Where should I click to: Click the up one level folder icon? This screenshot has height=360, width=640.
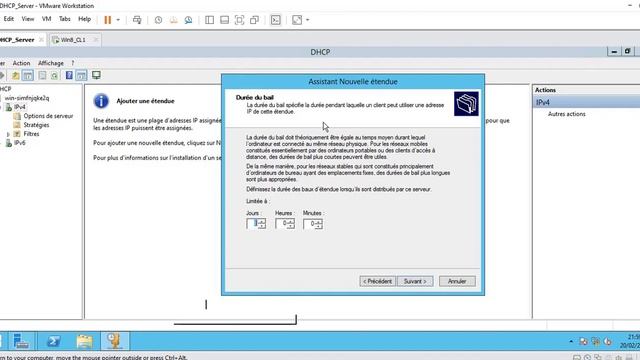[x=16, y=76]
